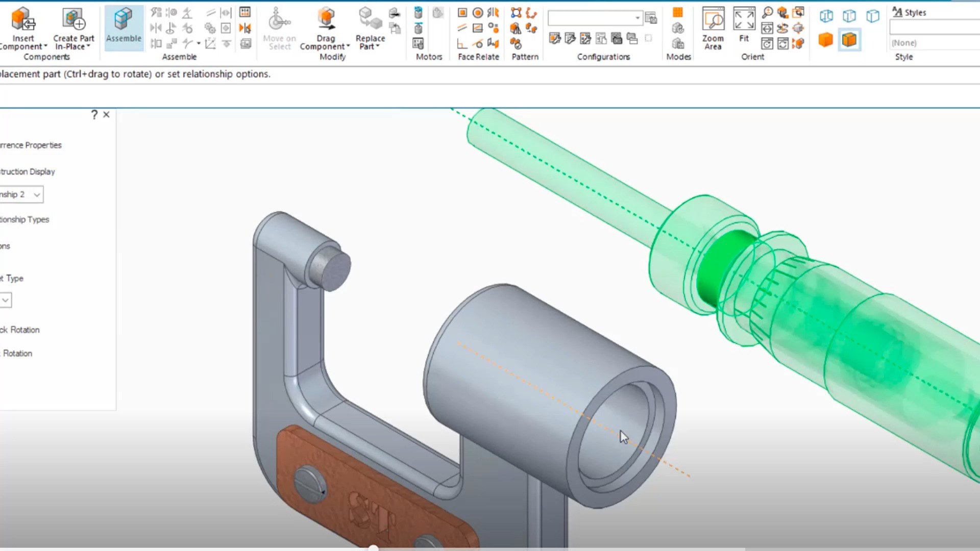Open the Styles menu in Style group

pyautogui.click(x=909, y=12)
